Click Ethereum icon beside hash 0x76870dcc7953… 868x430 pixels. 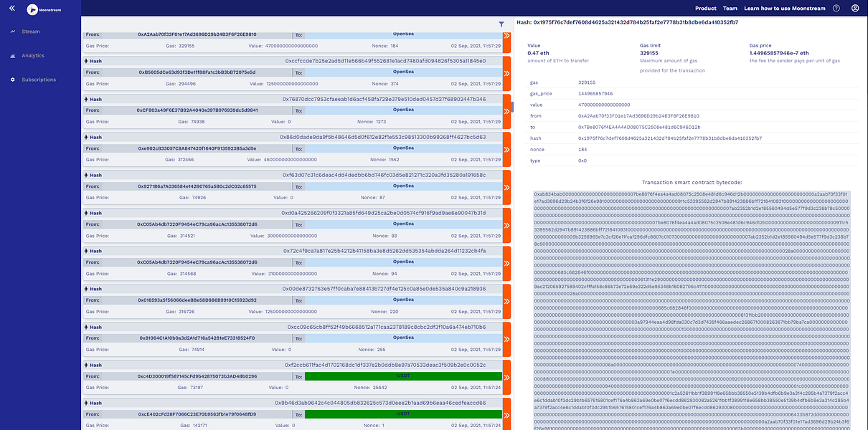[87, 99]
